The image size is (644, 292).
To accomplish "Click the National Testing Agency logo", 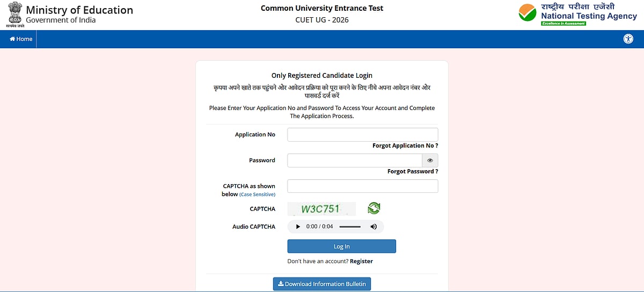I will coord(528,13).
